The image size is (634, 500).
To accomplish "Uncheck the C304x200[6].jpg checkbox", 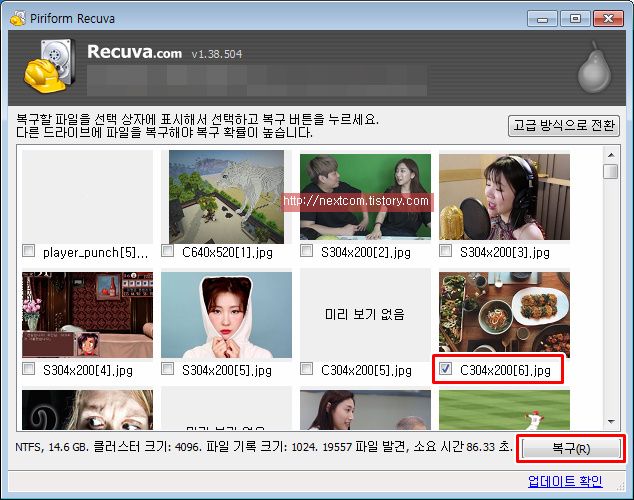I will tap(446, 369).
